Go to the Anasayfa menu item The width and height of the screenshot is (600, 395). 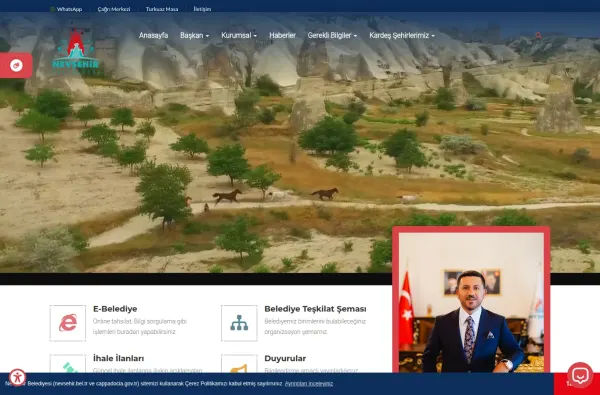[x=153, y=35]
